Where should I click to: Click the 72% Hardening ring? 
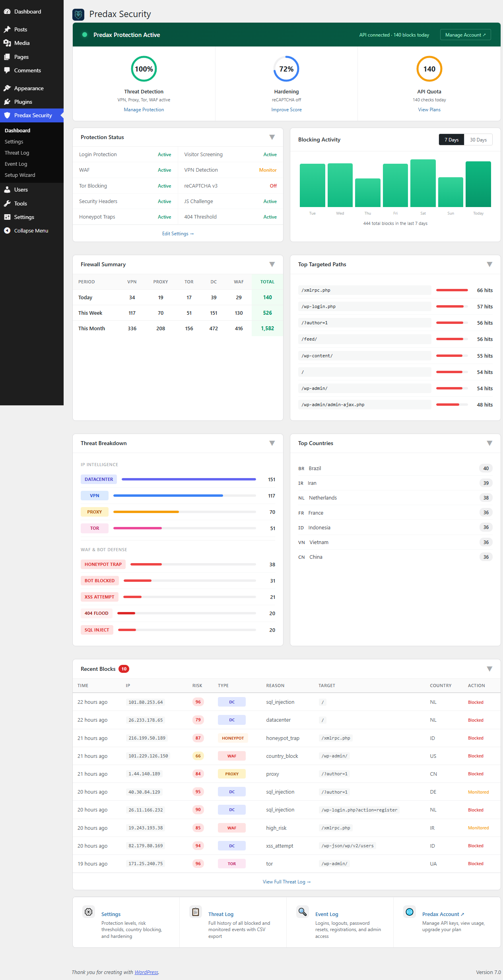[286, 69]
